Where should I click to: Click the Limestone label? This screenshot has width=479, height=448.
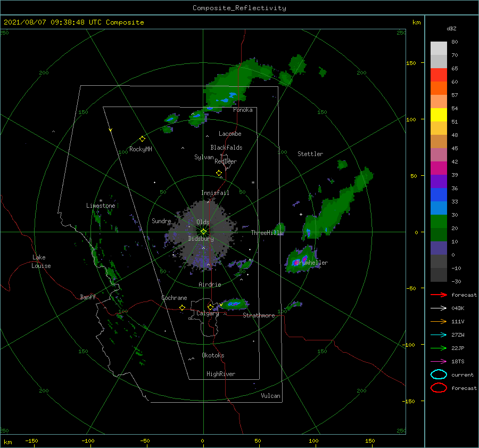coord(101,206)
